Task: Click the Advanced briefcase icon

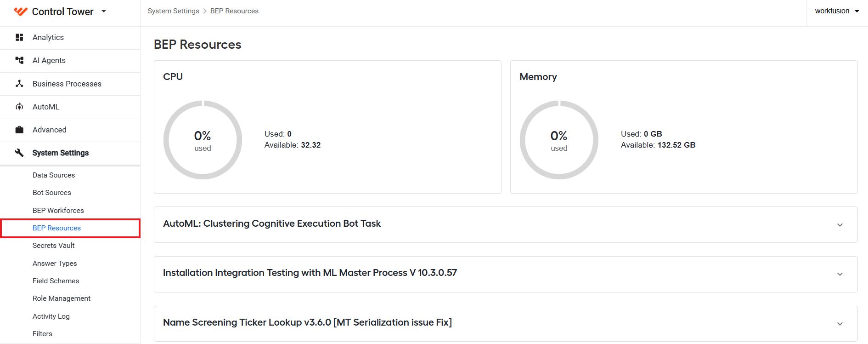Action: (19, 130)
